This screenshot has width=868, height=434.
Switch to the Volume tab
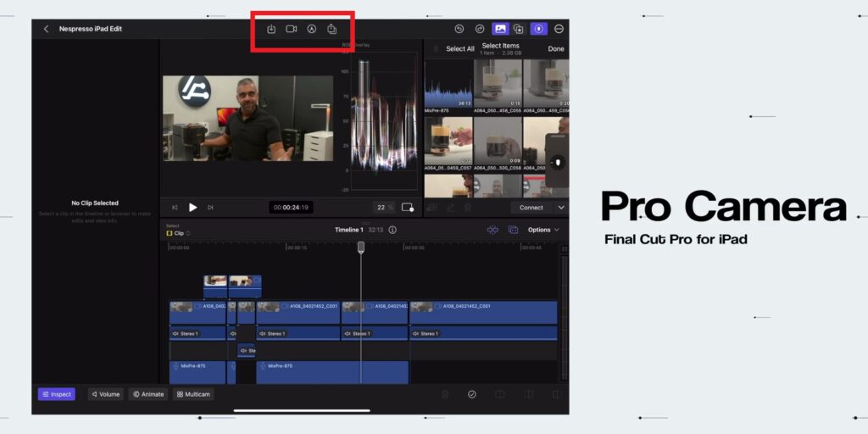point(106,394)
